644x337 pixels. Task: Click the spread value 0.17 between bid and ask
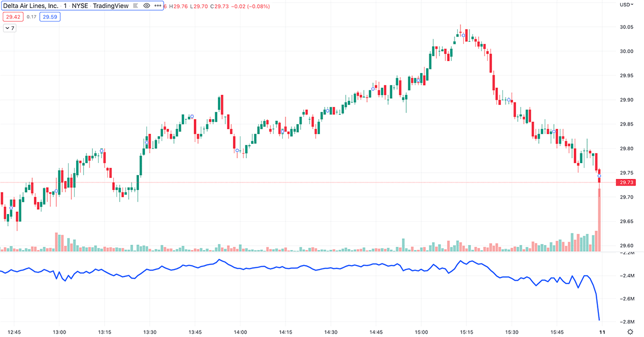tap(31, 17)
